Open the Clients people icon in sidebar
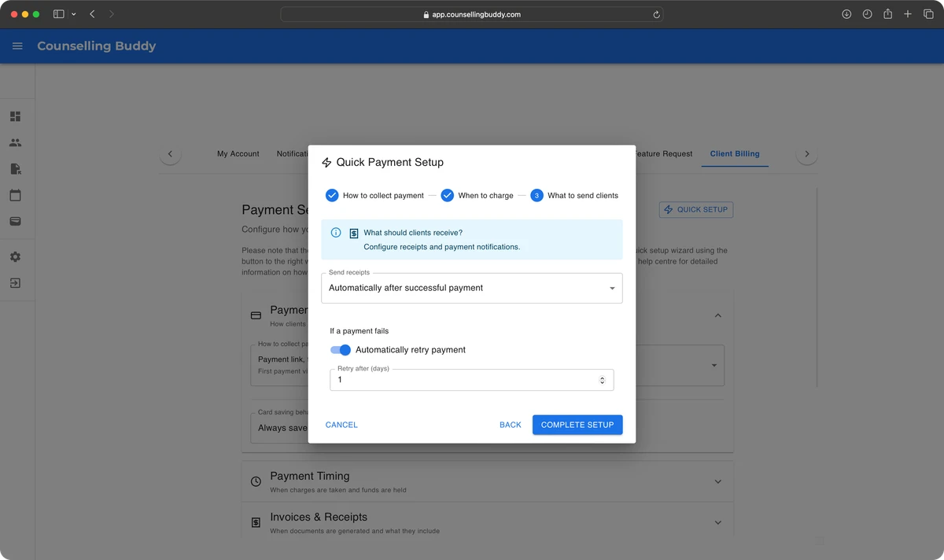Viewport: 944px width, 560px height. click(15, 143)
